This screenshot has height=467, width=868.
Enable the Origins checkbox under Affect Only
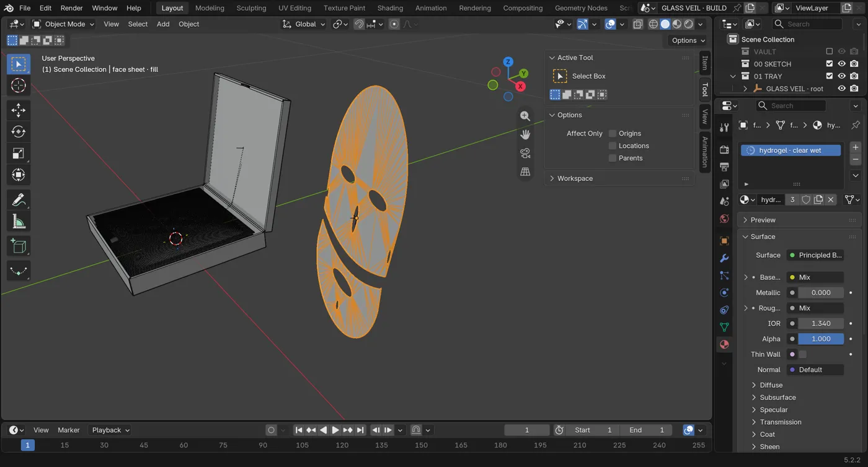613,133
